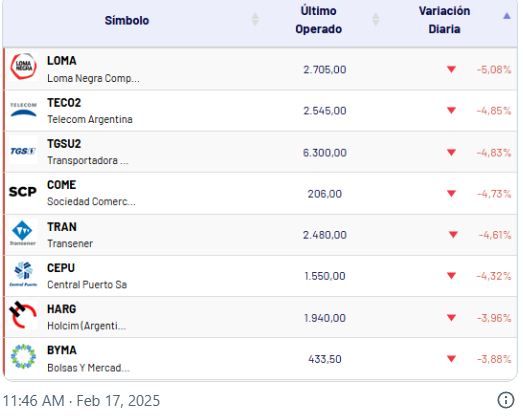Click the SCP logo icon
523x416 pixels.
[23, 192]
